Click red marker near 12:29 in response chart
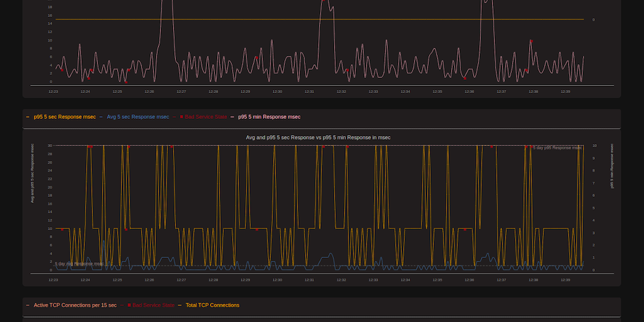The width and height of the screenshot is (644, 322). (x=257, y=230)
